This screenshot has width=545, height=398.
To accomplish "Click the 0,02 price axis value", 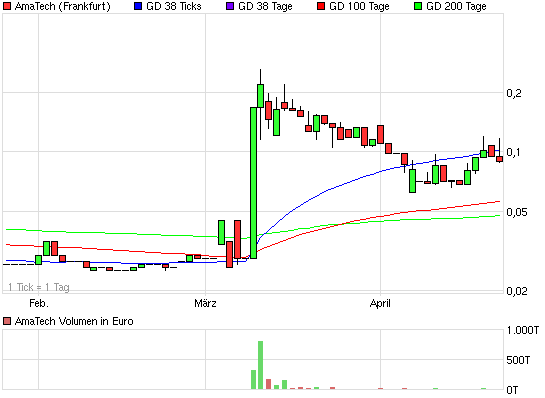I will click(x=518, y=291).
